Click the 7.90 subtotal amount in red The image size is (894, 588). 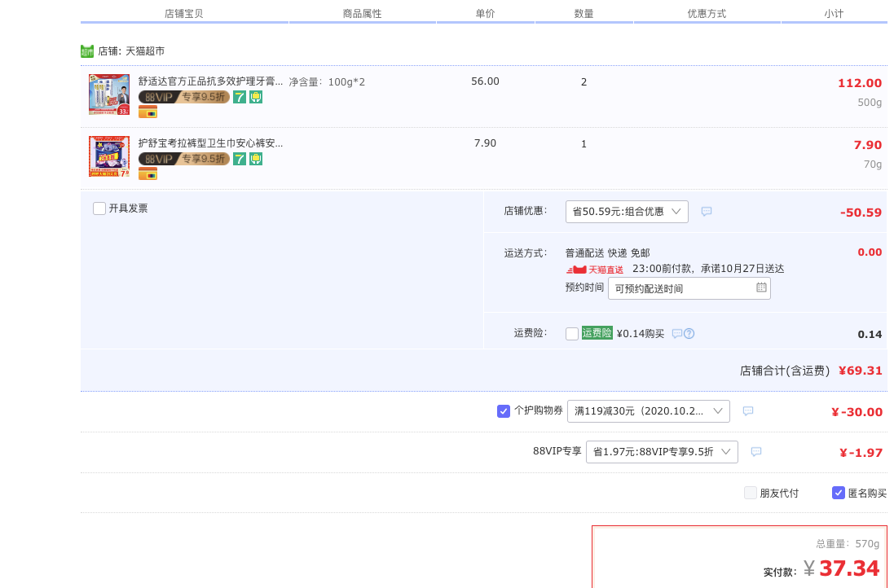pyautogui.click(x=868, y=145)
